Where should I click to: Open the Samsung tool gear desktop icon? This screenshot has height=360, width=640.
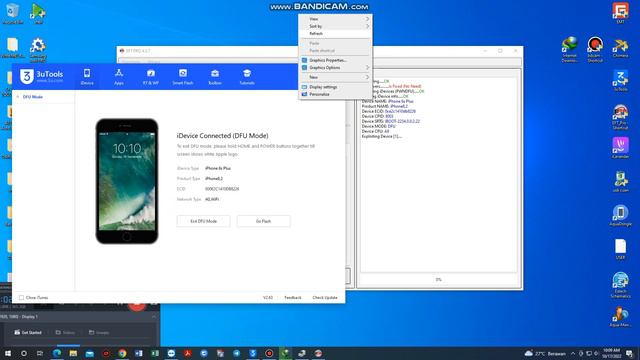[x=38, y=50]
